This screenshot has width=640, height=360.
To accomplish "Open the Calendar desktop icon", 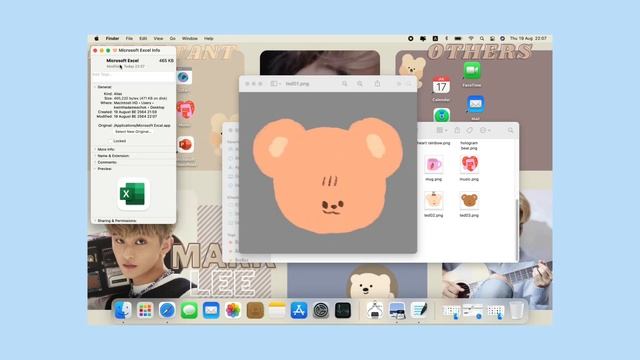I will [x=441, y=85].
